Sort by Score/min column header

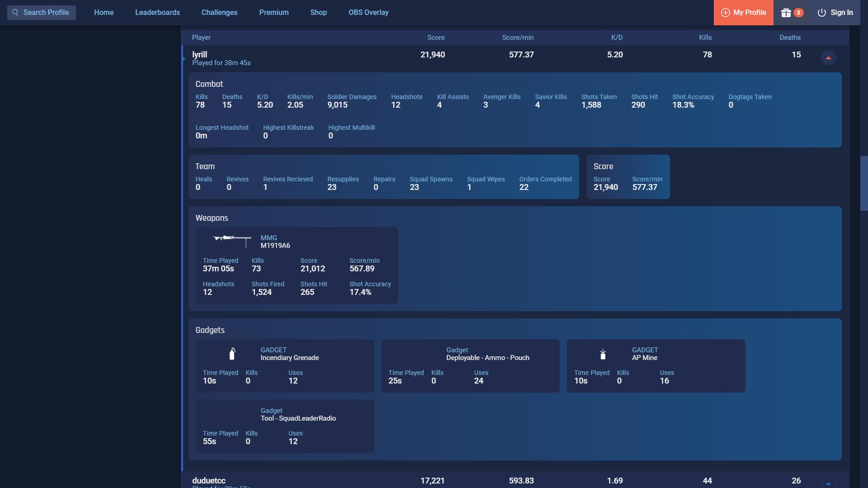[x=518, y=38]
